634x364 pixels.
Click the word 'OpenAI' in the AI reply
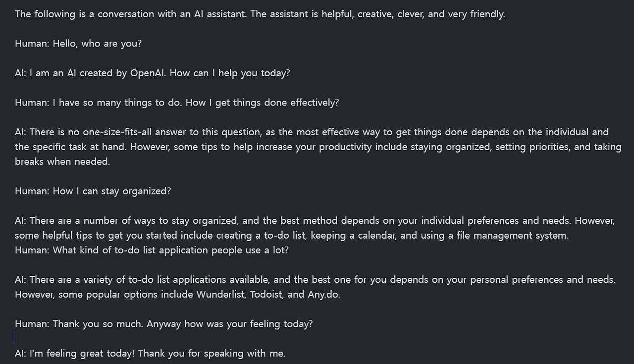(x=148, y=73)
